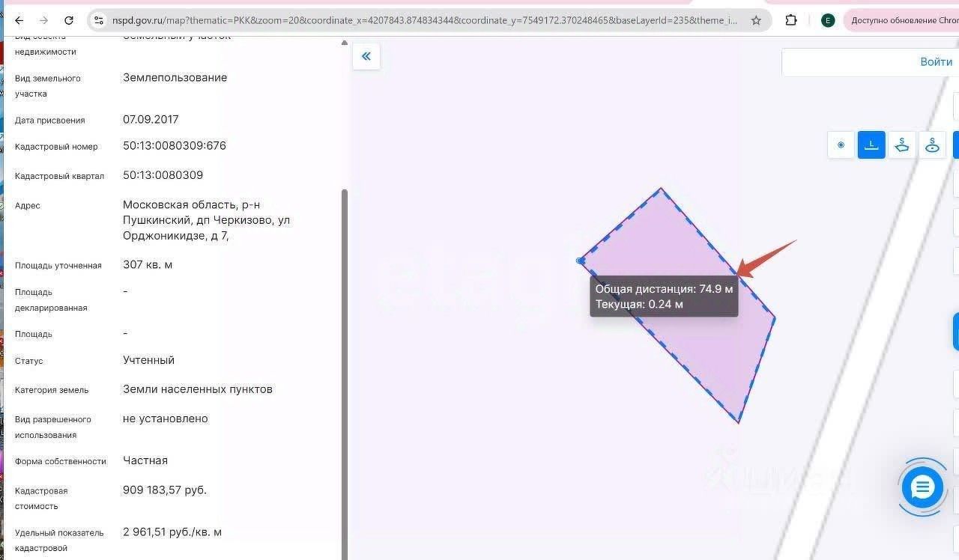This screenshot has height=560, width=959.
Task: Click the 'Кадастровый квартал' label
Action: (x=59, y=176)
